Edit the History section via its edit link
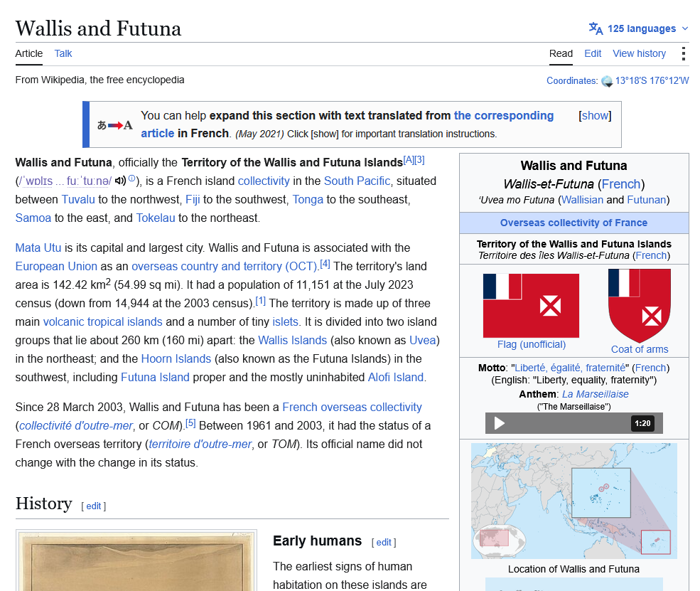700x591 pixels. tap(93, 506)
